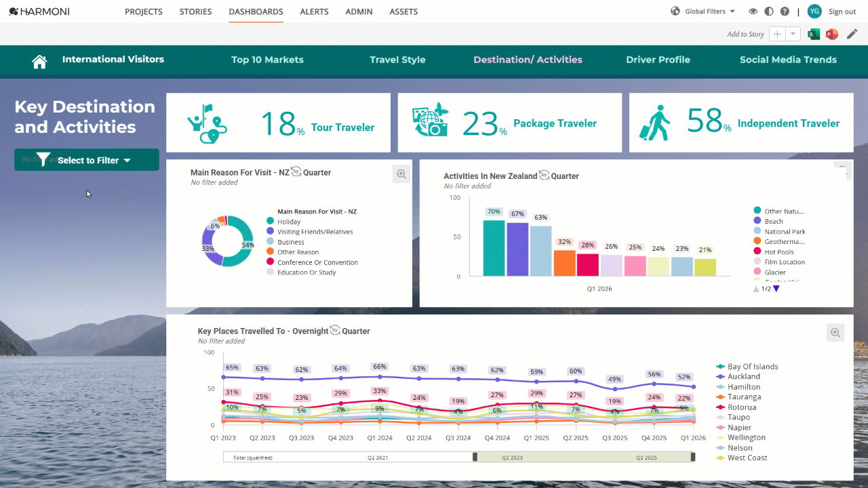Click the left handle of the quarter range slider
This screenshot has width=868, height=488.
pos(475,457)
